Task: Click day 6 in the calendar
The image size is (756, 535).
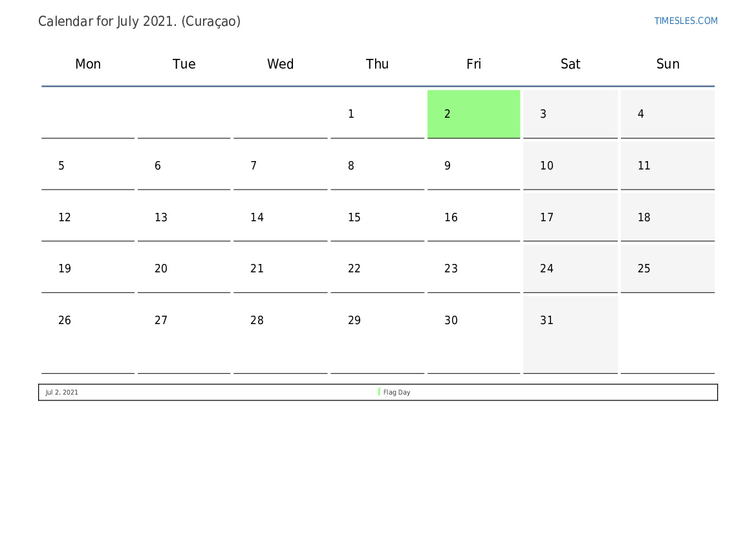Action: [x=184, y=166]
